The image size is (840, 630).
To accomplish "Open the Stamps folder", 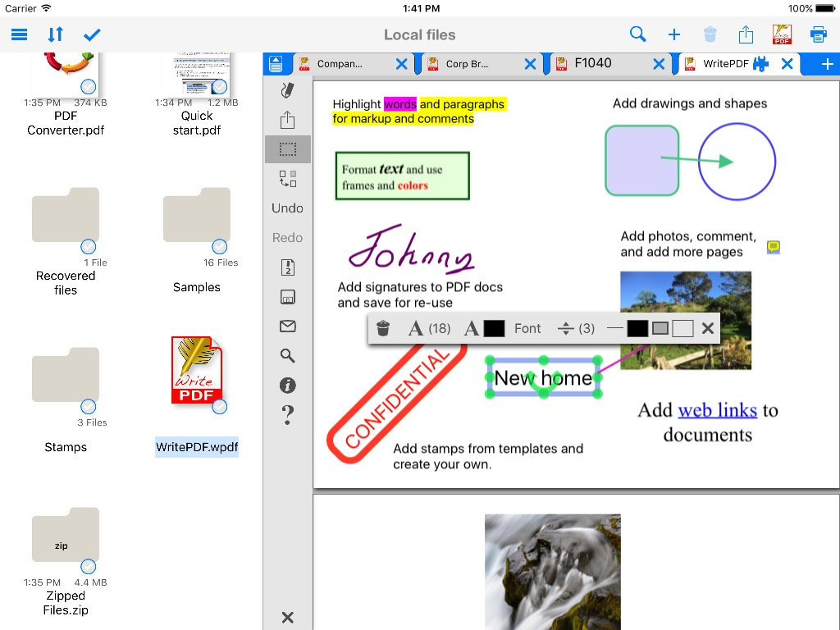I will [x=66, y=374].
